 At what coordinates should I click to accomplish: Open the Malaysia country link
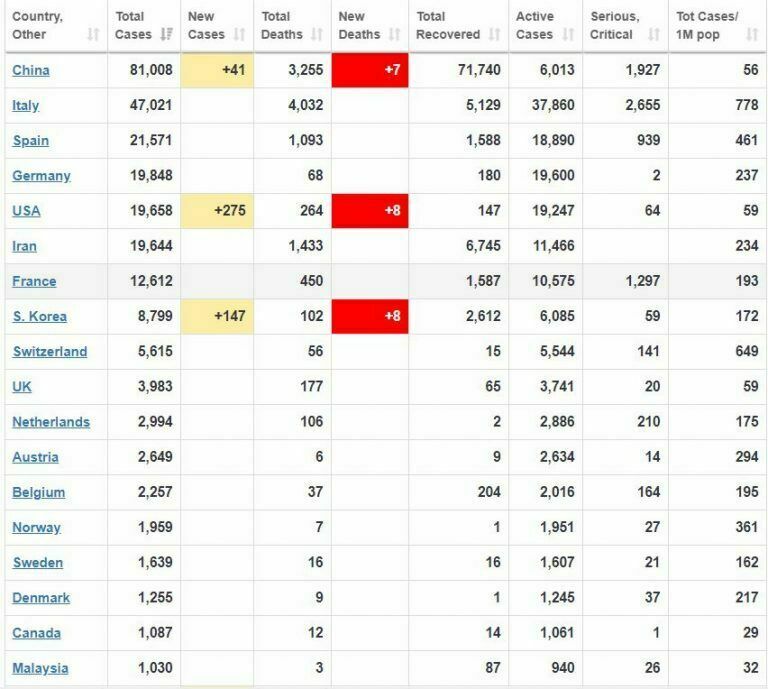(x=41, y=668)
